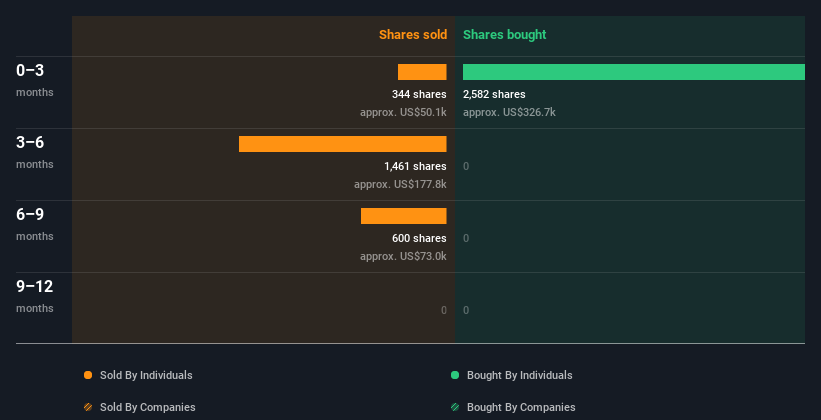The height and width of the screenshot is (420, 821).
Task: Click the 9–12 months row label
Action: [35, 296]
